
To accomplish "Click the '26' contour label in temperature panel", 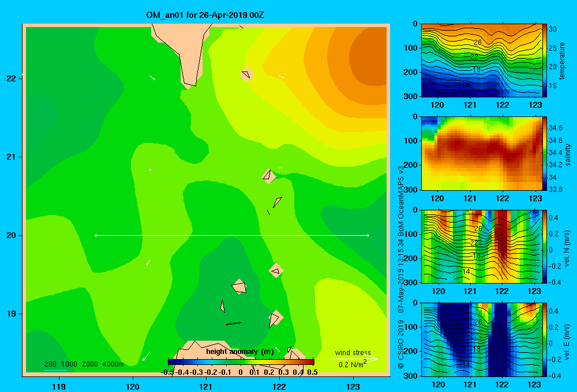I will [478, 43].
